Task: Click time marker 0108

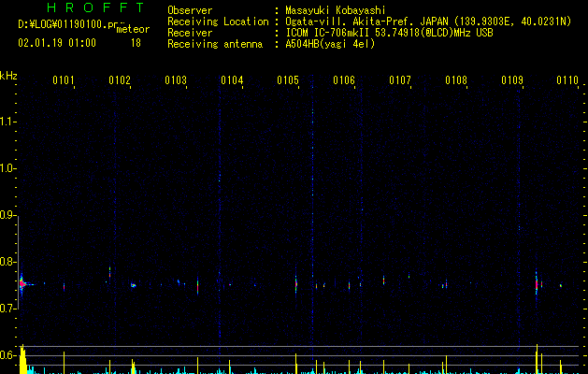Action: [x=456, y=79]
